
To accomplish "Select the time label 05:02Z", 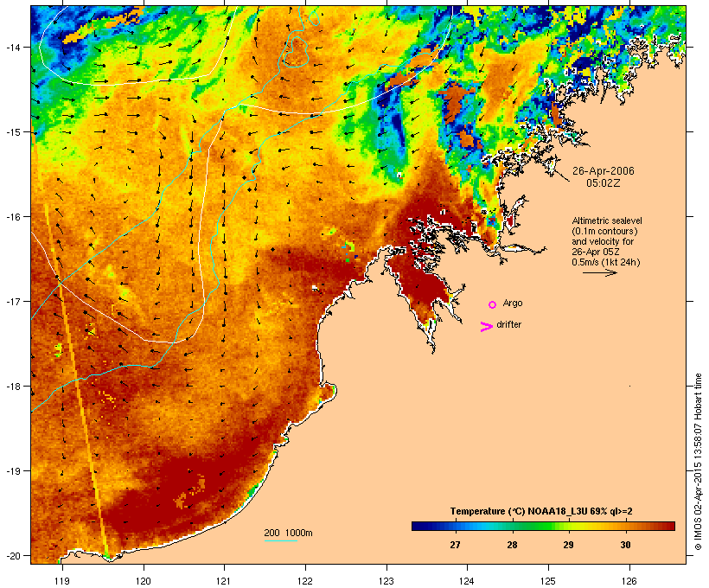I will (604, 183).
